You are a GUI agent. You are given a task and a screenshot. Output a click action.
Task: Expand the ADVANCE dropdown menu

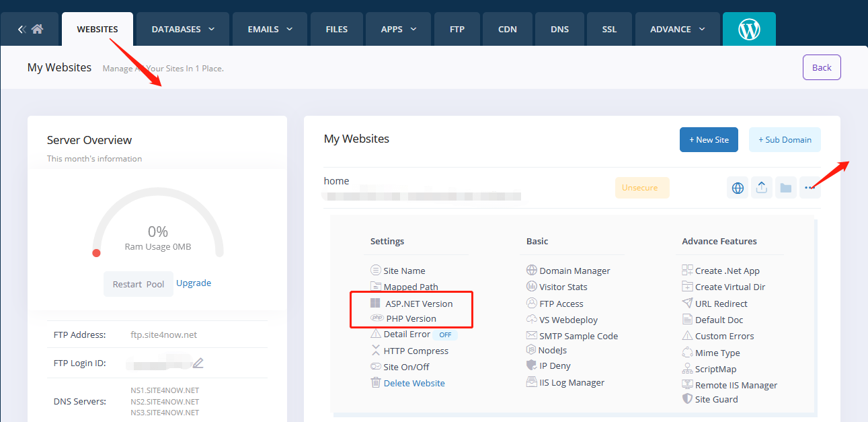pyautogui.click(x=677, y=30)
